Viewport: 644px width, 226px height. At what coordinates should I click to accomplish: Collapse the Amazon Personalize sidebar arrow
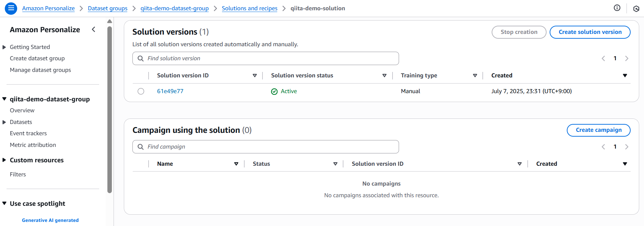click(94, 29)
